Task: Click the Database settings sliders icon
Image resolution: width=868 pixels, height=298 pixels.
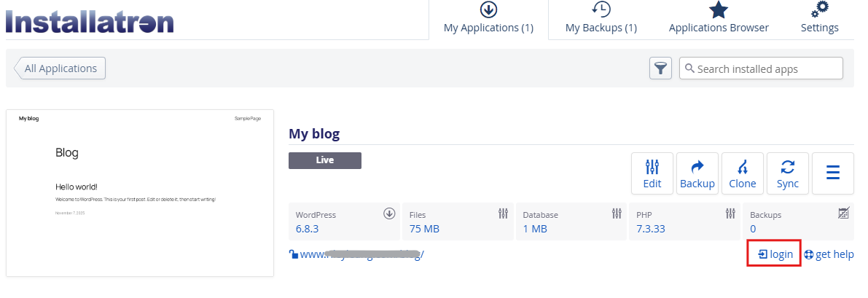Action: [617, 213]
